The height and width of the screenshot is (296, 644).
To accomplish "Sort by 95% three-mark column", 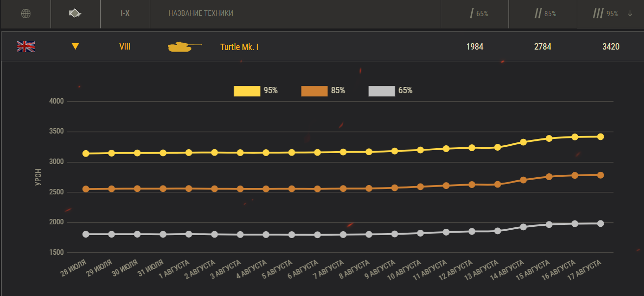I will (606, 14).
